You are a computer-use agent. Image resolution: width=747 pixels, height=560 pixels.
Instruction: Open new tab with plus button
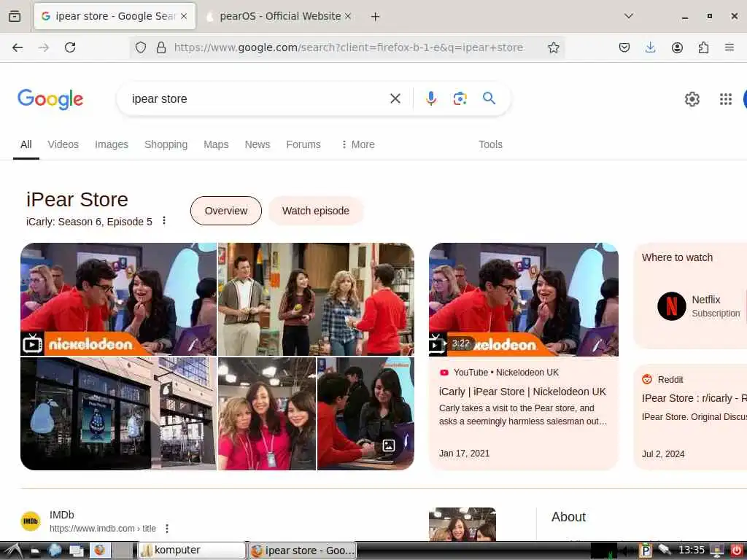[376, 17]
